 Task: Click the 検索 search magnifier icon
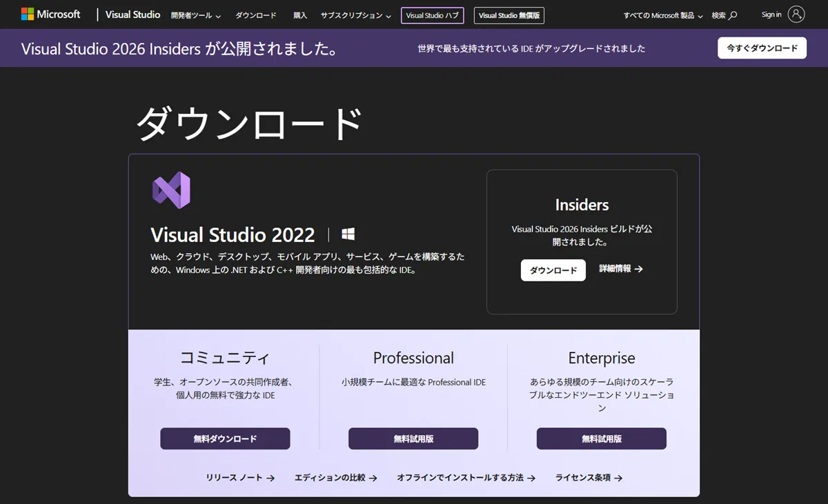pos(733,15)
